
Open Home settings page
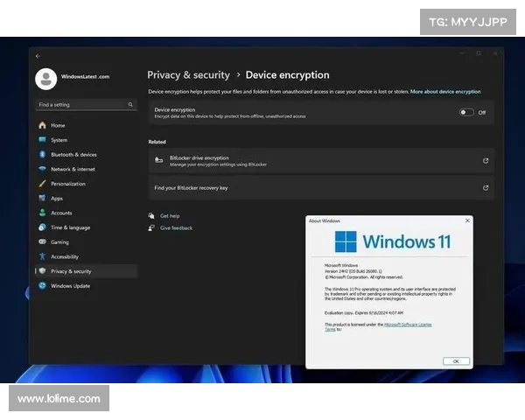(86, 125)
